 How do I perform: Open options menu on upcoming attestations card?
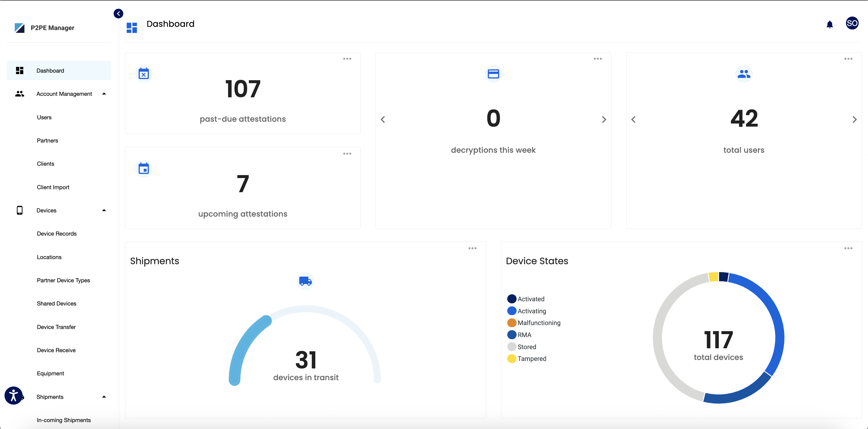click(347, 154)
